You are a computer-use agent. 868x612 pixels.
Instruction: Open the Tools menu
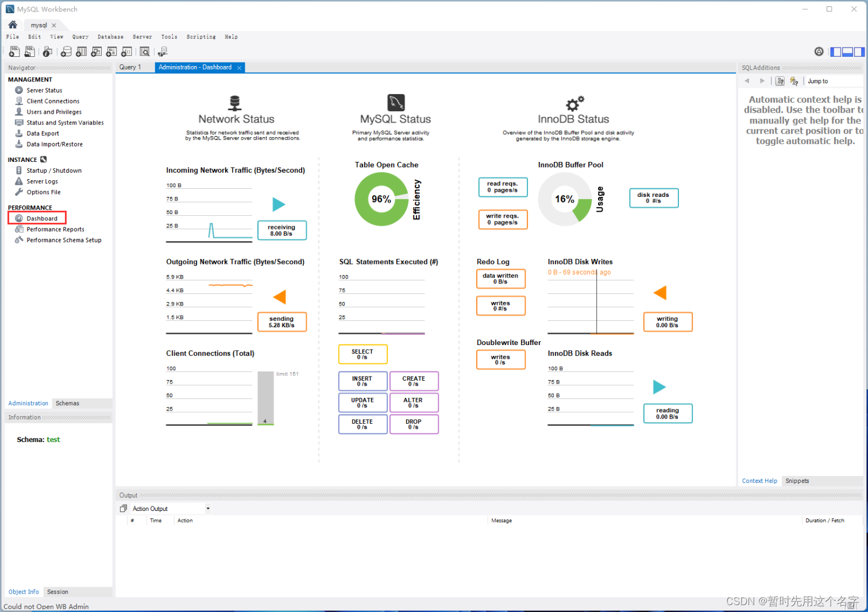(x=169, y=37)
